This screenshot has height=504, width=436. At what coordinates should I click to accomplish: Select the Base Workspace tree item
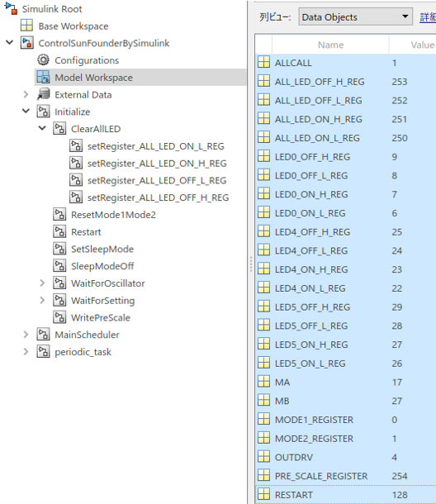[73, 26]
